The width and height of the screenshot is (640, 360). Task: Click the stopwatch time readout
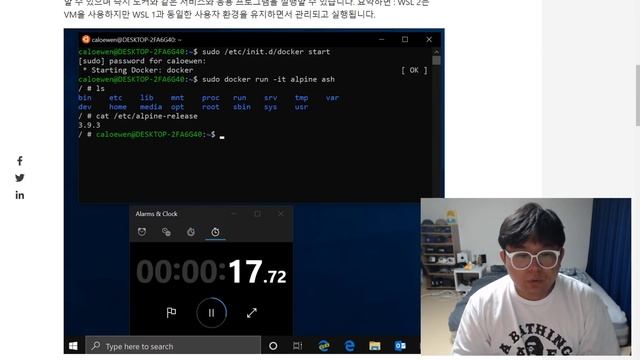tap(211, 271)
